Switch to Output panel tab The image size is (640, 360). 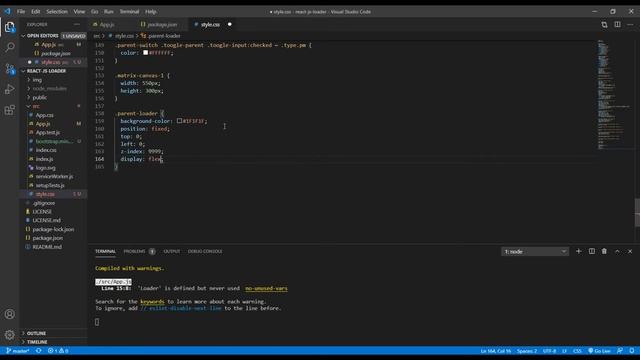172,251
